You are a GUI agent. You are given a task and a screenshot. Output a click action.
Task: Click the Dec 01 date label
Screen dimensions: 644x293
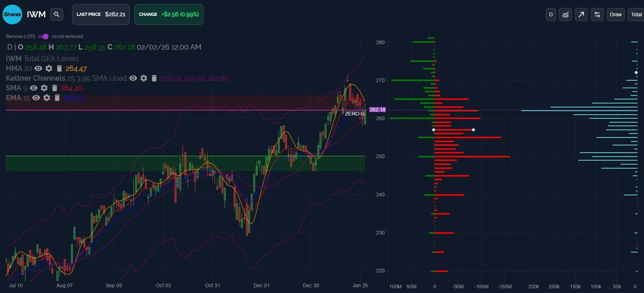pyautogui.click(x=262, y=285)
